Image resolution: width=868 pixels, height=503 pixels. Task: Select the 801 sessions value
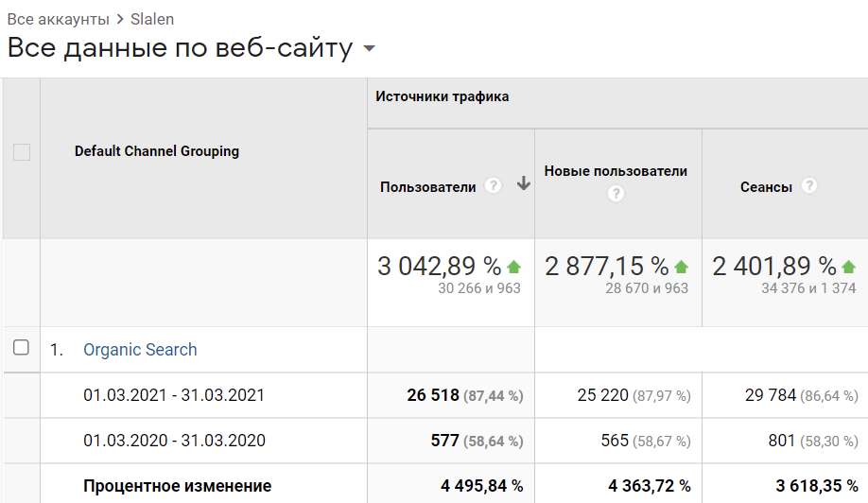click(x=782, y=441)
